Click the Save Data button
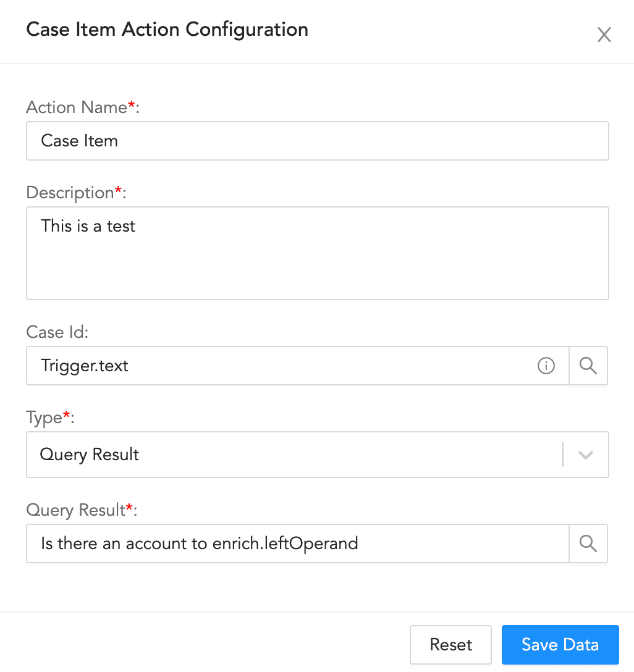634x672 pixels. 559,644
